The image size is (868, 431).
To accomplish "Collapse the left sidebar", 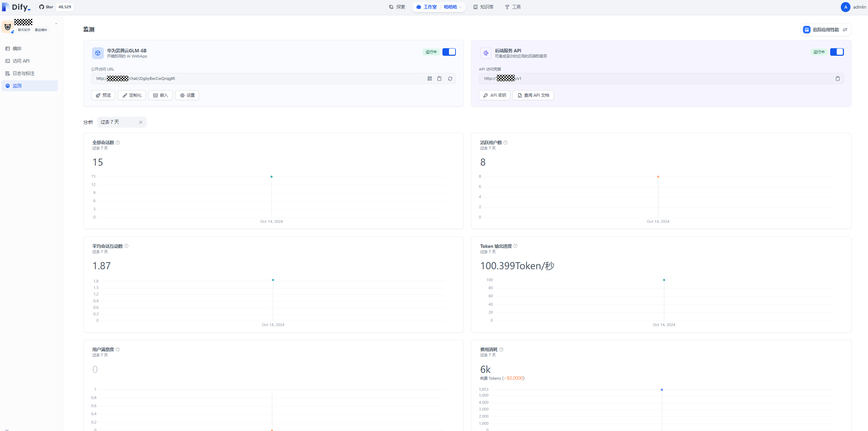I will (7, 429).
